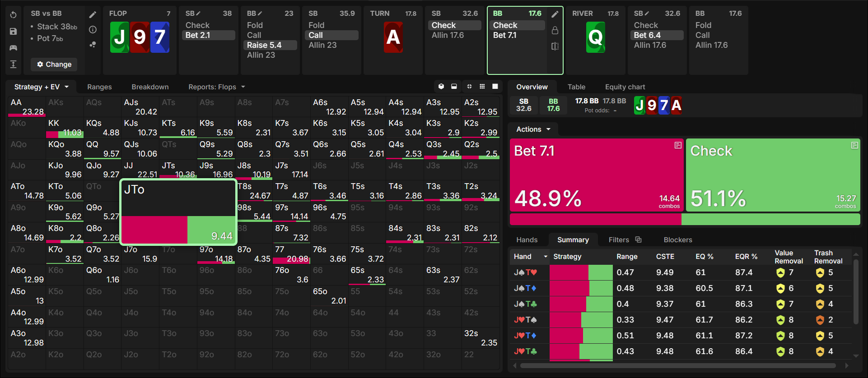Open the Reports: Flops dropdown
This screenshot has width=868, height=378.
coord(217,87)
